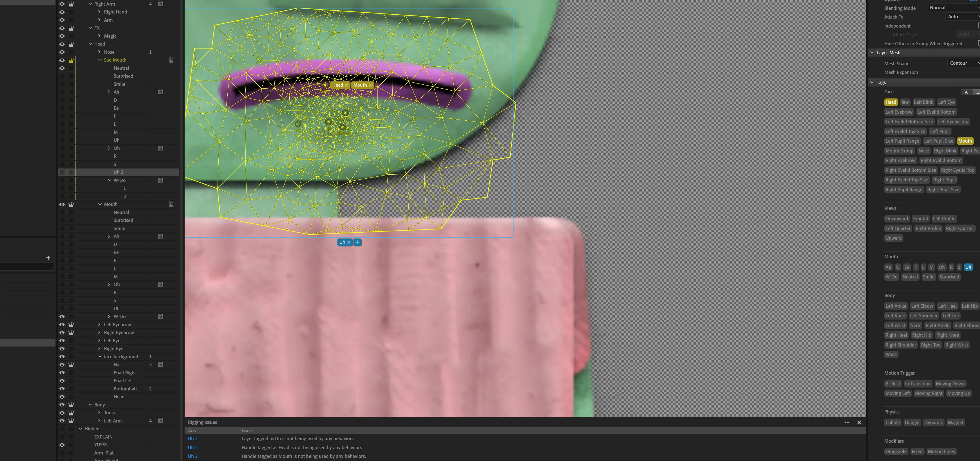Click the behavior icon on Right Arm row
The image size is (980, 461).
tap(160, 4)
